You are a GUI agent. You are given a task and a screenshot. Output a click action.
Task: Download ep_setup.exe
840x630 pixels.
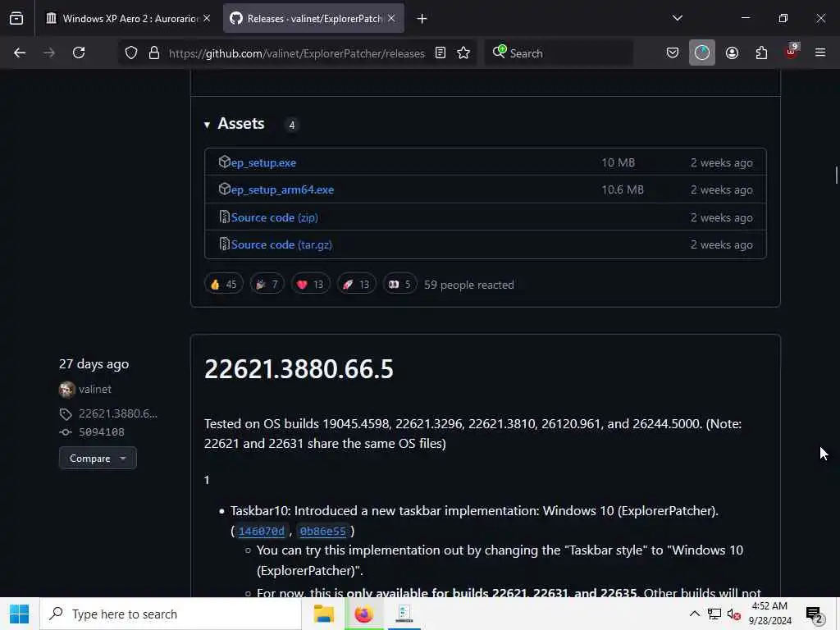click(263, 162)
